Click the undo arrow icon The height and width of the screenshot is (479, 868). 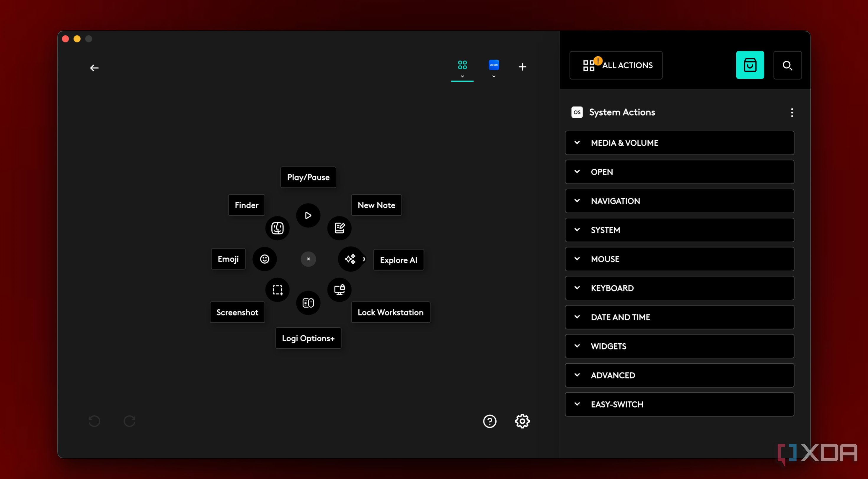click(94, 421)
